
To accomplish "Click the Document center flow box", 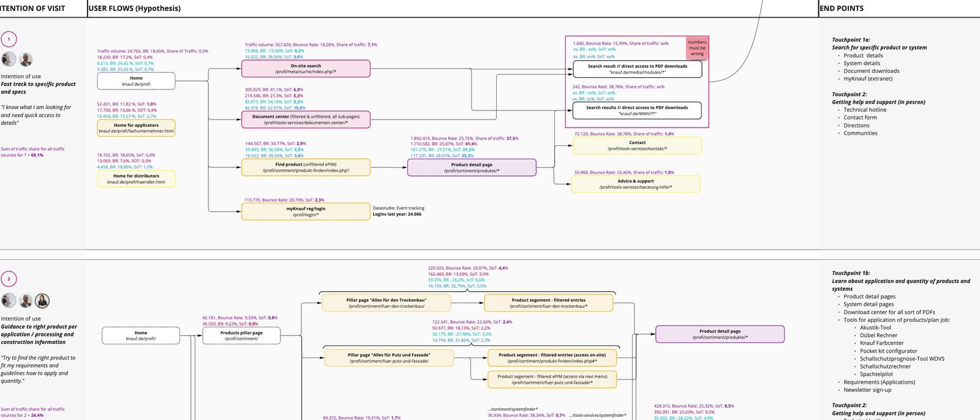I will tap(306, 120).
